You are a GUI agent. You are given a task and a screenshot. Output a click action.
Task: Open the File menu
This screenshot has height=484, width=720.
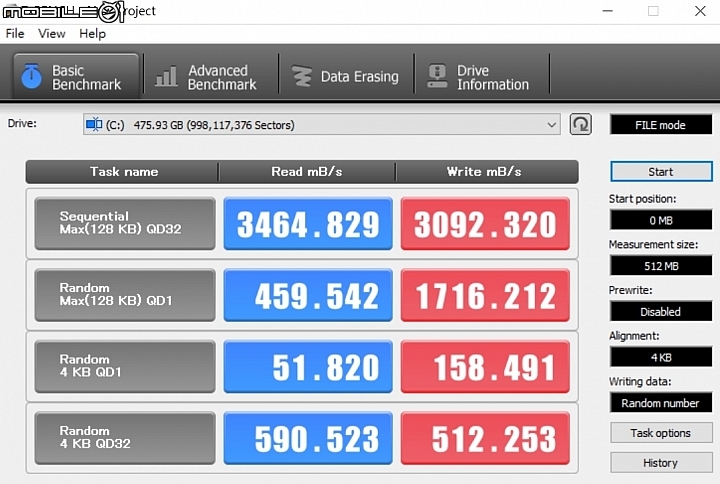tap(15, 34)
